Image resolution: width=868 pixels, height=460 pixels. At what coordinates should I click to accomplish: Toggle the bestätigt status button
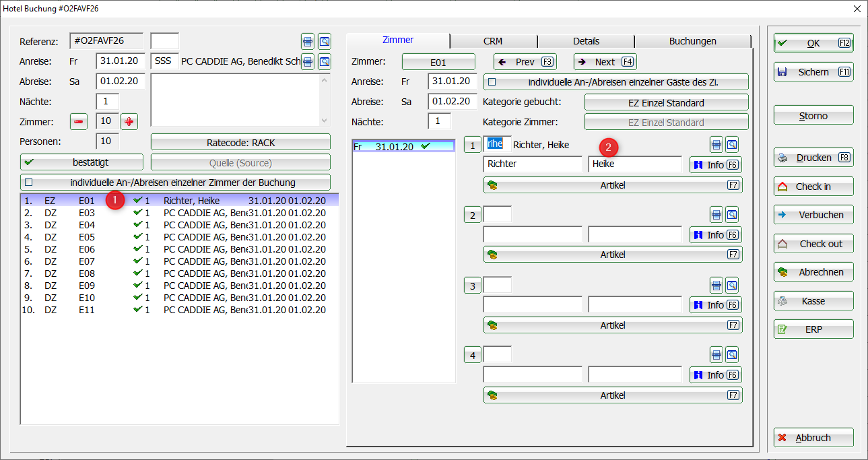coord(81,162)
